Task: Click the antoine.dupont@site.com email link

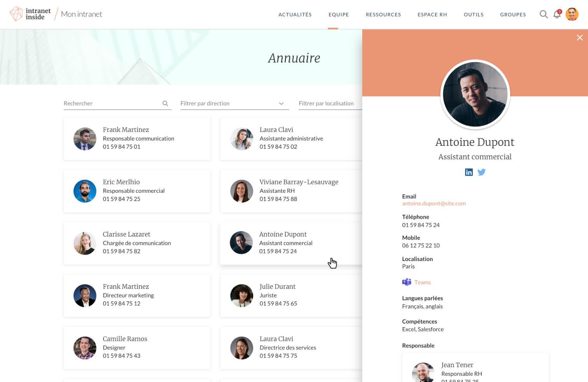Action: (x=434, y=203)
